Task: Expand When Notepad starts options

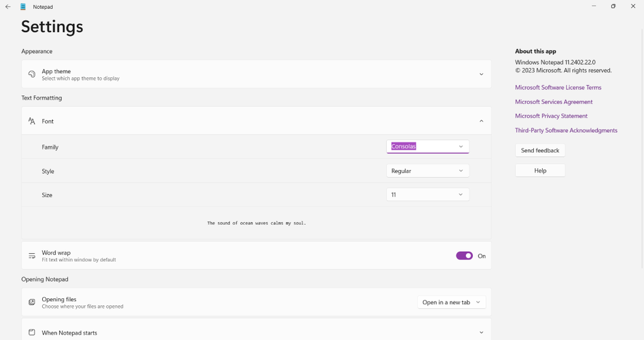Action: click(481, 332)
